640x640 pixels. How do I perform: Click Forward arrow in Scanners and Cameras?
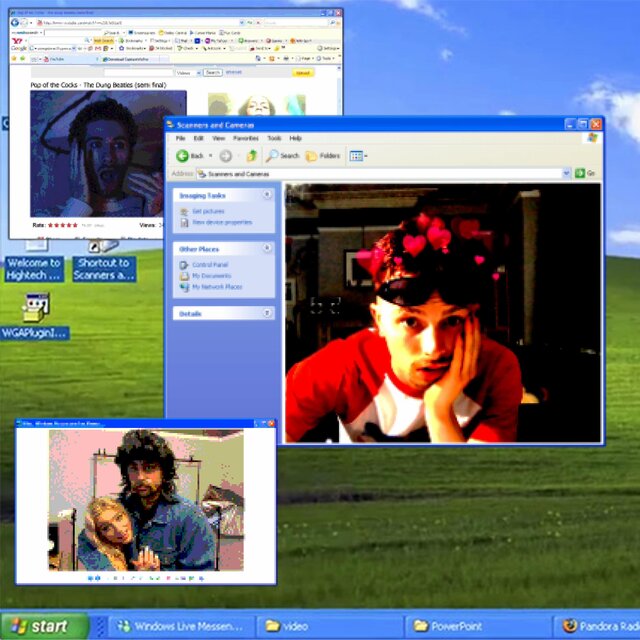click(x=225, y=156)
